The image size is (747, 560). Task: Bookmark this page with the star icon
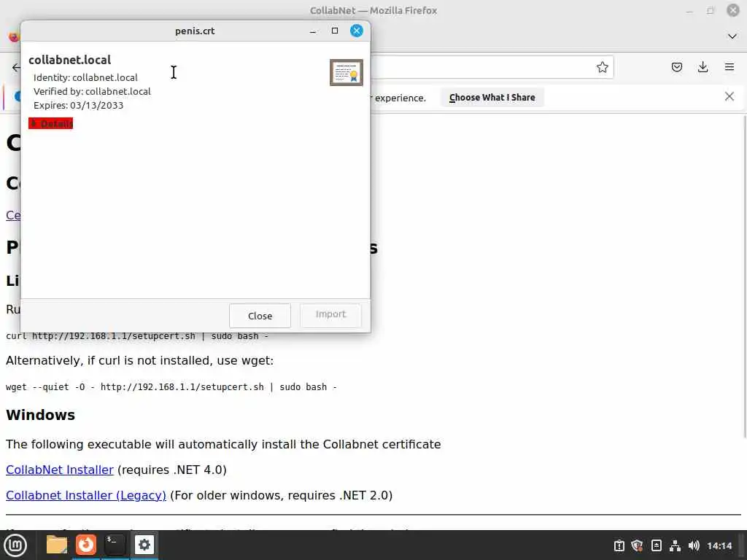click(602, 67)
